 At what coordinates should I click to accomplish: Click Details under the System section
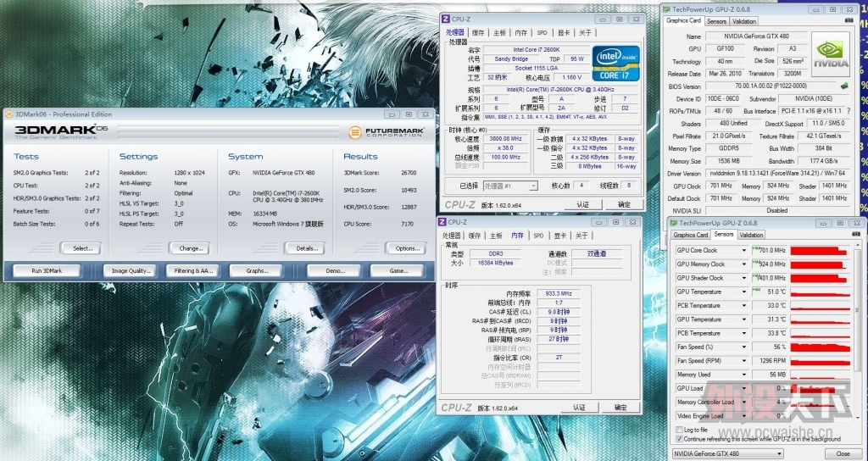[305, 248]
